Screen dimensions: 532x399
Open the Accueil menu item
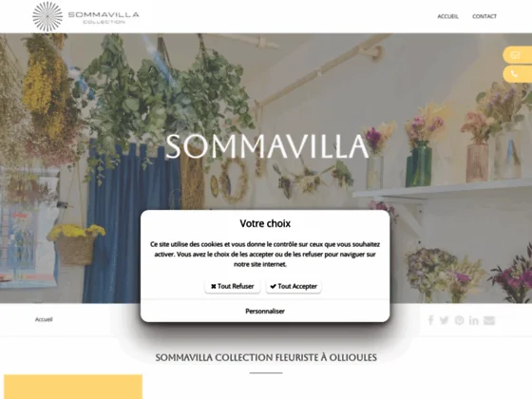pos(447,16)
